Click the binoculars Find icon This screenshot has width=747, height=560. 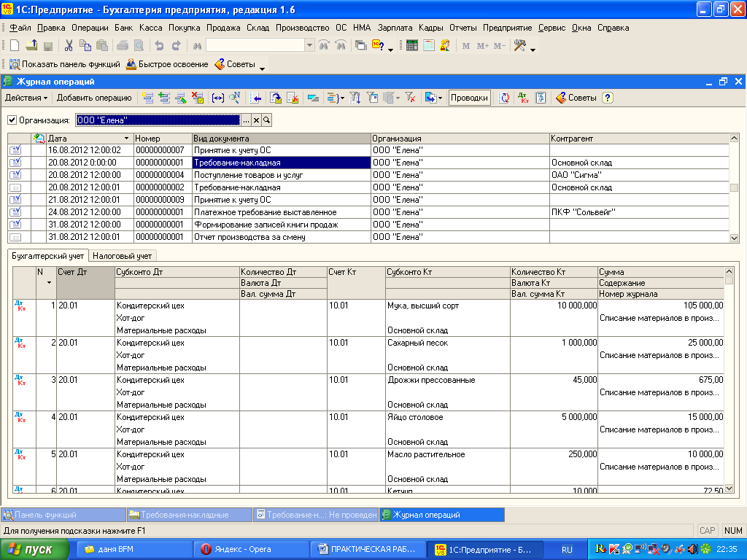coord(197,46)
